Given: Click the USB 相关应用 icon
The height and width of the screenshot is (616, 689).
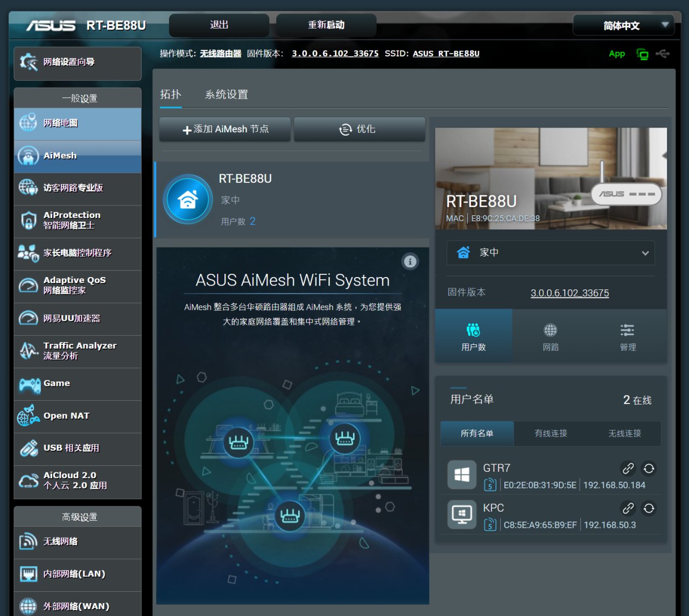Looking at the screenshot, I should click(29, 449).
